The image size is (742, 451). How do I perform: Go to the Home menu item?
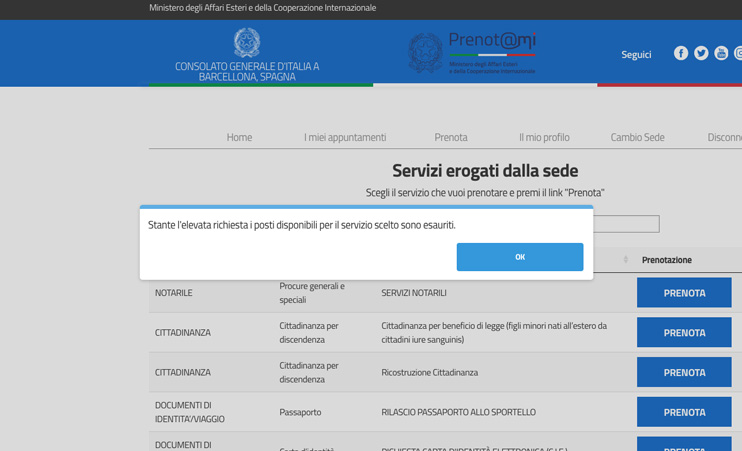(x=239, y=137)
